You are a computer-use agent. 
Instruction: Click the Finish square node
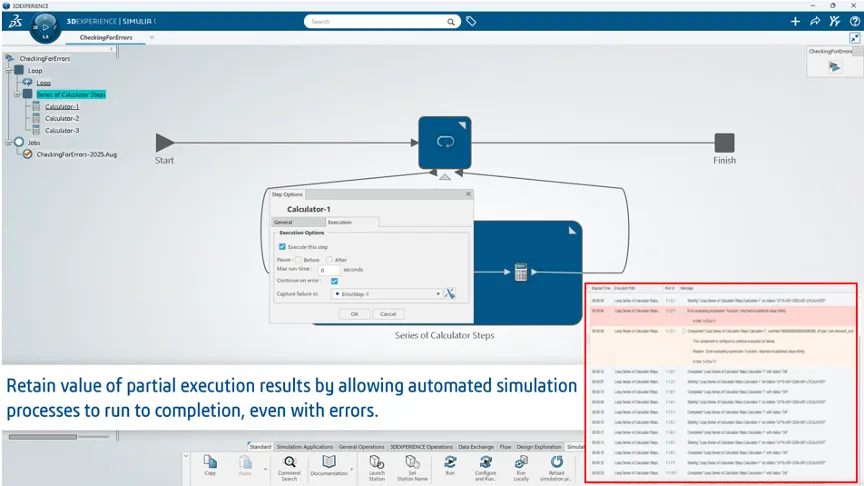tap(724, 143)
